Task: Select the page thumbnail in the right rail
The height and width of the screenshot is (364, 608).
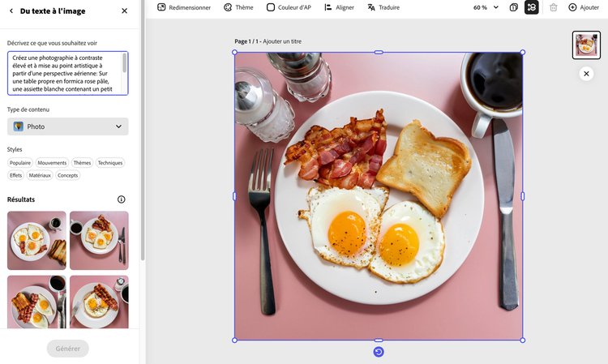Action: pyautogui.click(x=586, y=45)
